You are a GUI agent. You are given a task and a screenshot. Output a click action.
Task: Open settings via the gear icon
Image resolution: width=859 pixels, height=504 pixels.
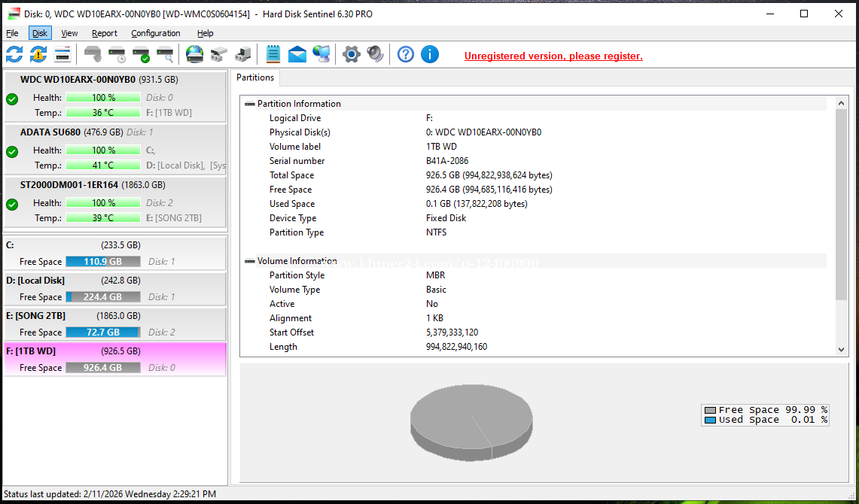point(351,54)
